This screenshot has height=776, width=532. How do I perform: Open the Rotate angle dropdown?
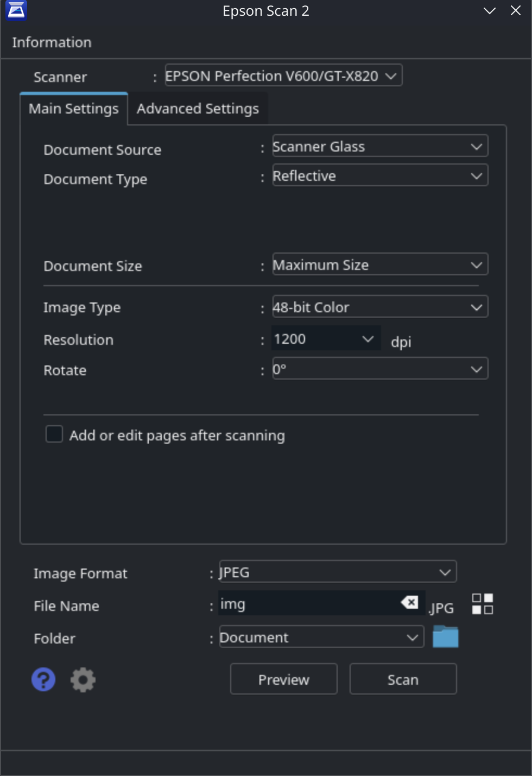coord(380,369)
